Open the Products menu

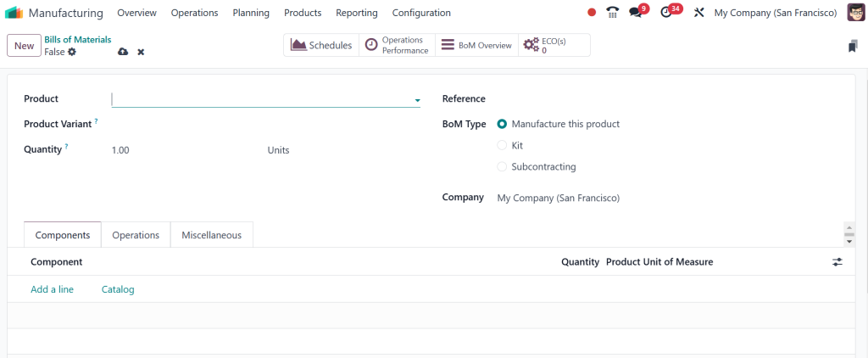[x=303, y=12]
